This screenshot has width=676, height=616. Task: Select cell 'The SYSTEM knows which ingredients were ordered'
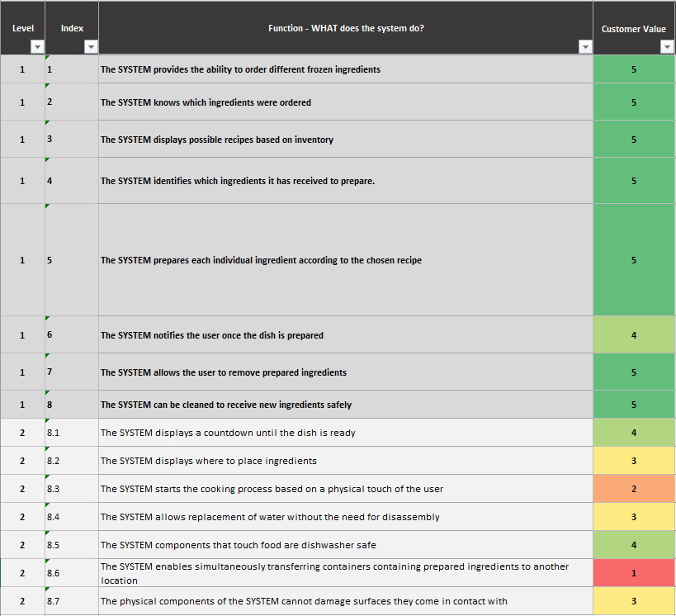point(346,102)
